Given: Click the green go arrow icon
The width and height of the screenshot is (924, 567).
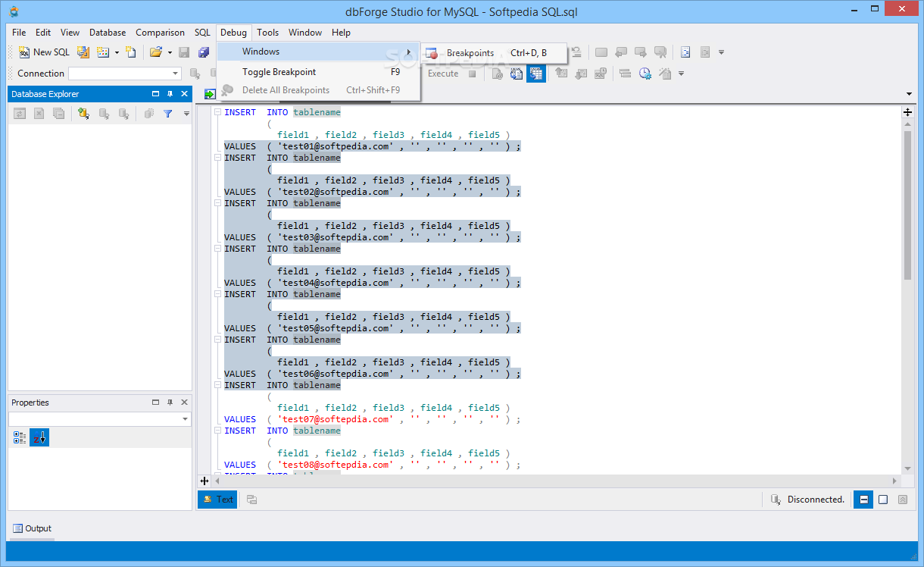Looking at the screenshot, I should tap(210, 94).
